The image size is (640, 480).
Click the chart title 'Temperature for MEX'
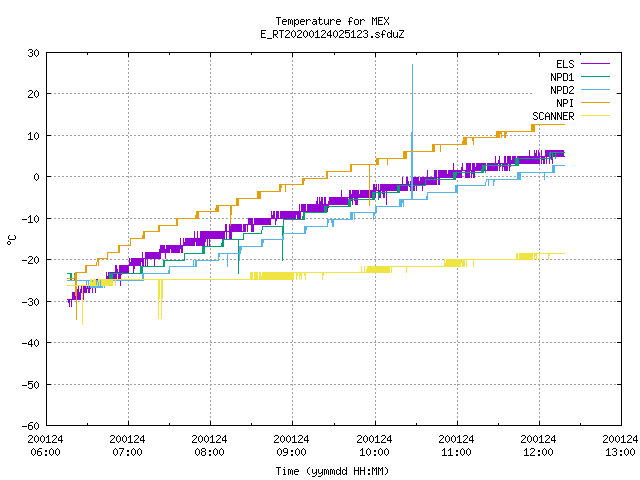332,21
